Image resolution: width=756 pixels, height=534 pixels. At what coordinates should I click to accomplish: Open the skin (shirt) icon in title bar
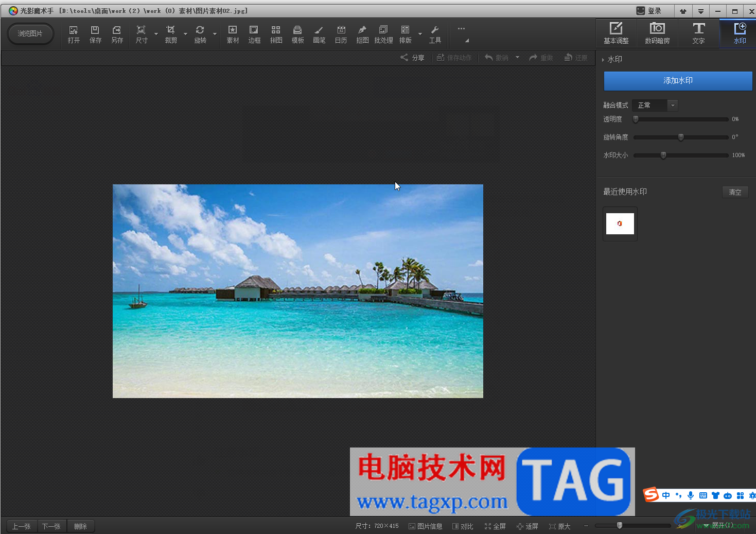pyautogui.click(x=683, y=11)
